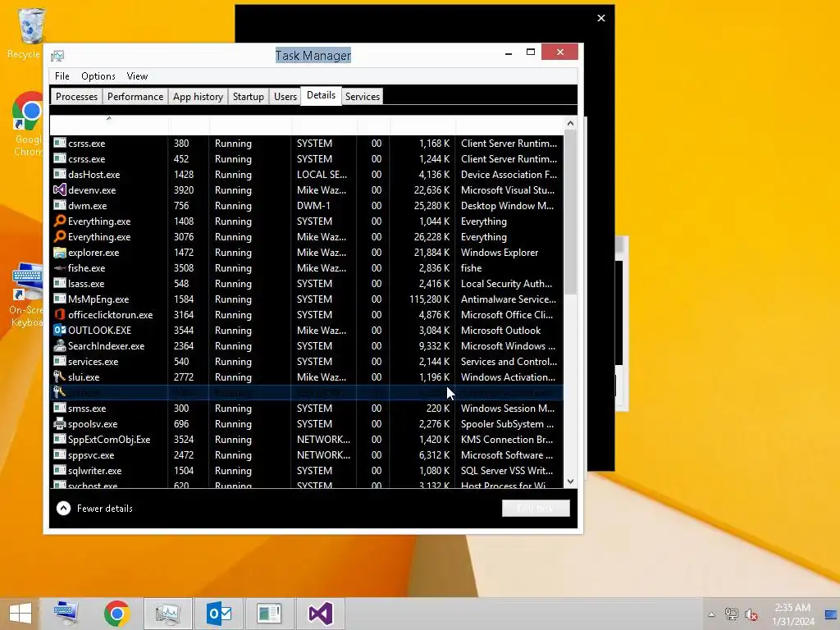
Task: Select the lsass.exe row
Action: [x=307, y=283]
